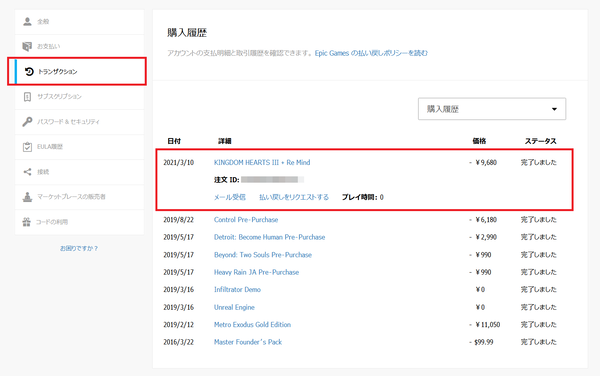Select the date 2019/2/12

point(179,325)
